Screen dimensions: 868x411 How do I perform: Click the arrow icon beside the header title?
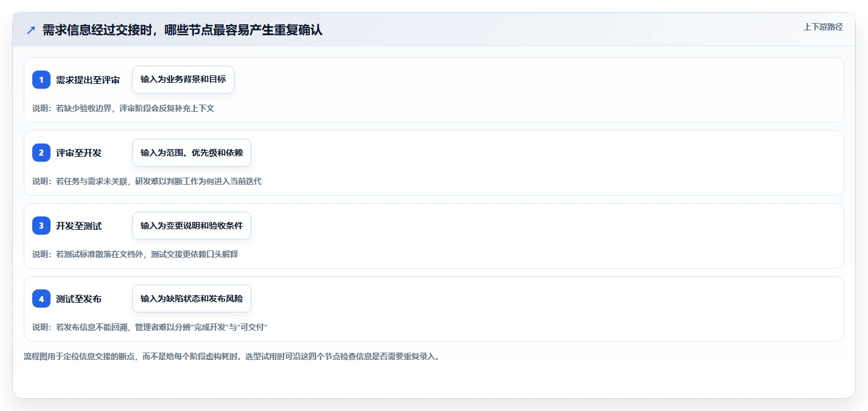pos(31,30)
